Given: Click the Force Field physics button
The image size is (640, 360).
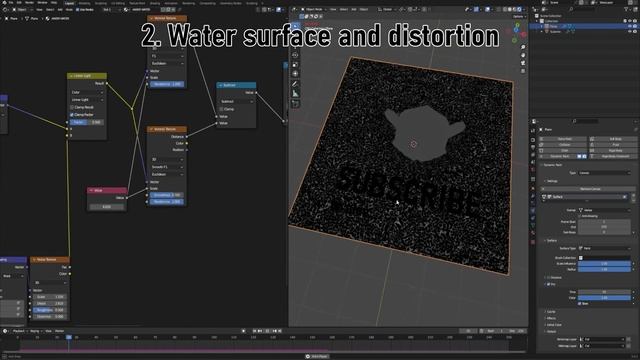Looking at the screenshot, I should (564, 139).
